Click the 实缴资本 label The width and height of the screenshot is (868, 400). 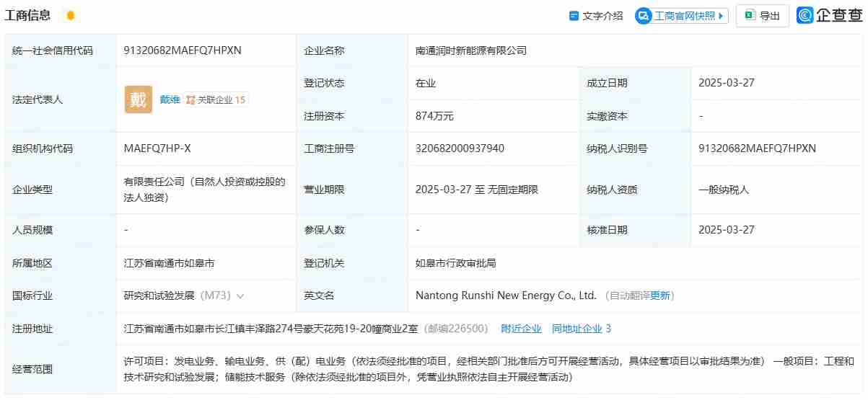coord(607,116)
